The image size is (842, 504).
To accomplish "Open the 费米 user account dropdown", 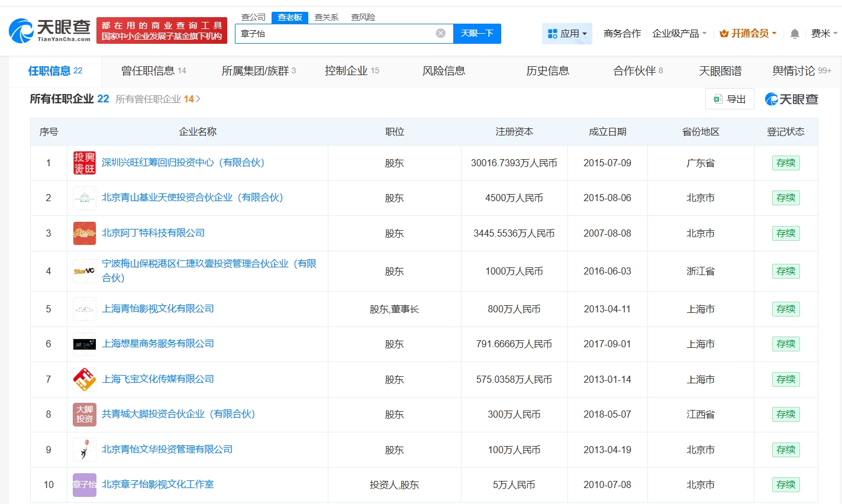I will coord(824,34).
